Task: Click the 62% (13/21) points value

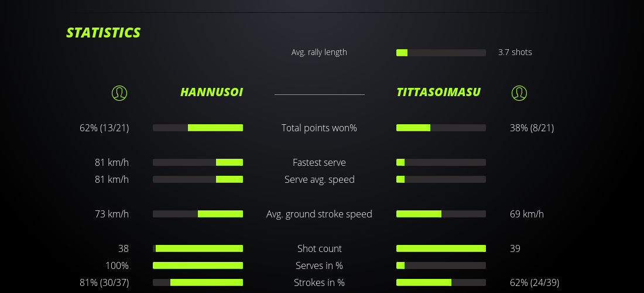Action: (x=104, y=128)
